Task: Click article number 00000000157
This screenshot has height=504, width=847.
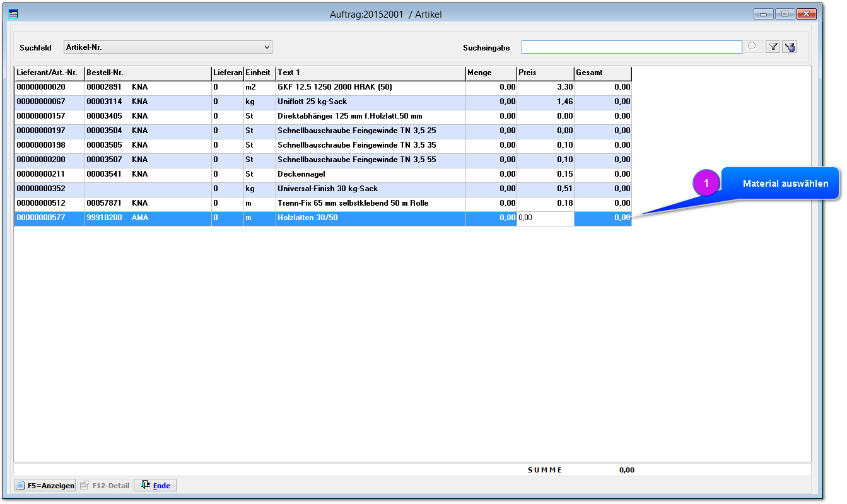Action: 41,116
